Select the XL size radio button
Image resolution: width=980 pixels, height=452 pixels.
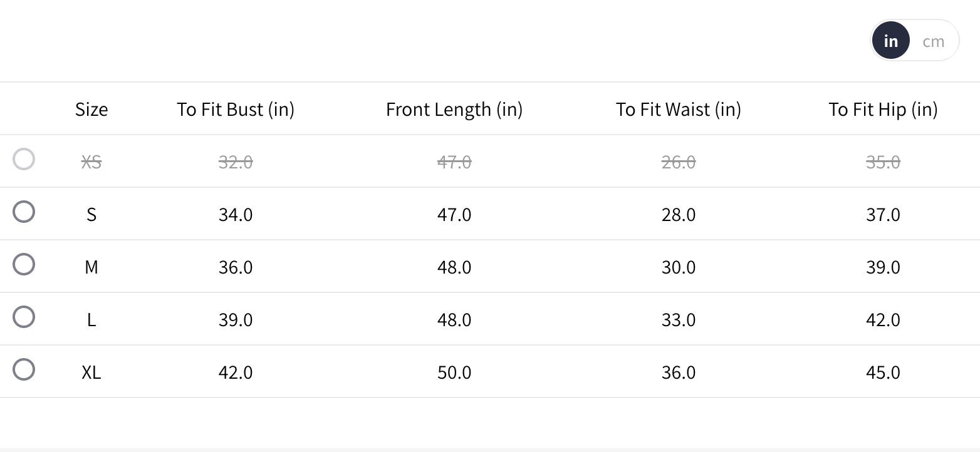pos(24,369)
